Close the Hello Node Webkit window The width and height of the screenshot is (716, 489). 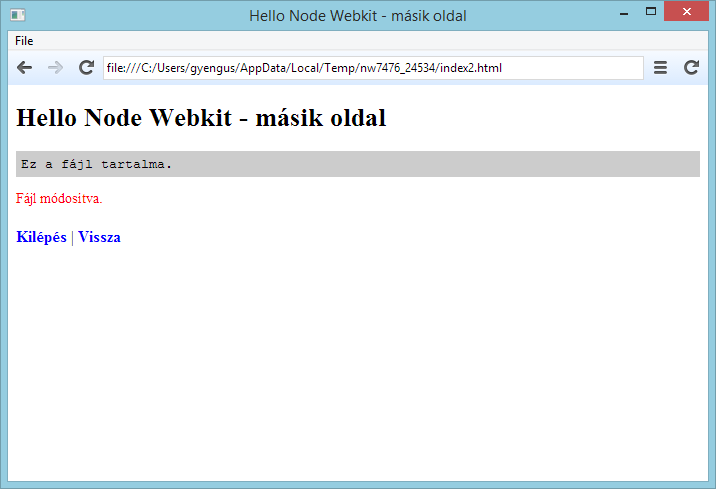(687, 12)
